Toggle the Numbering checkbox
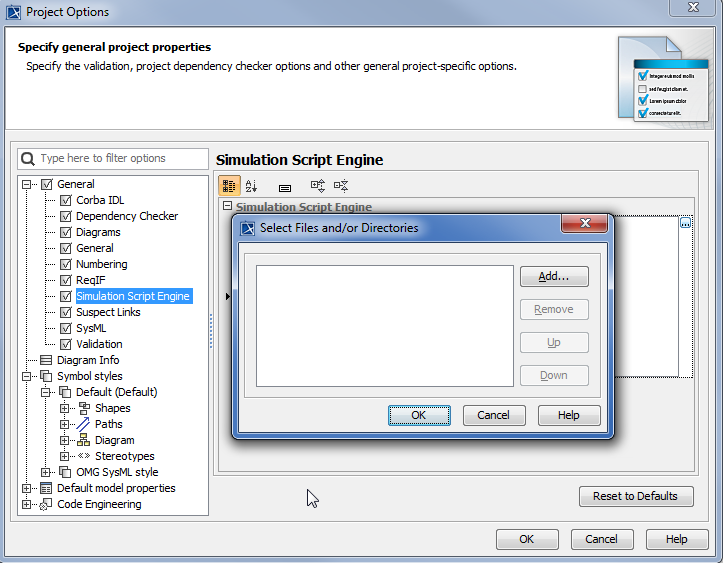 (66, 264)
